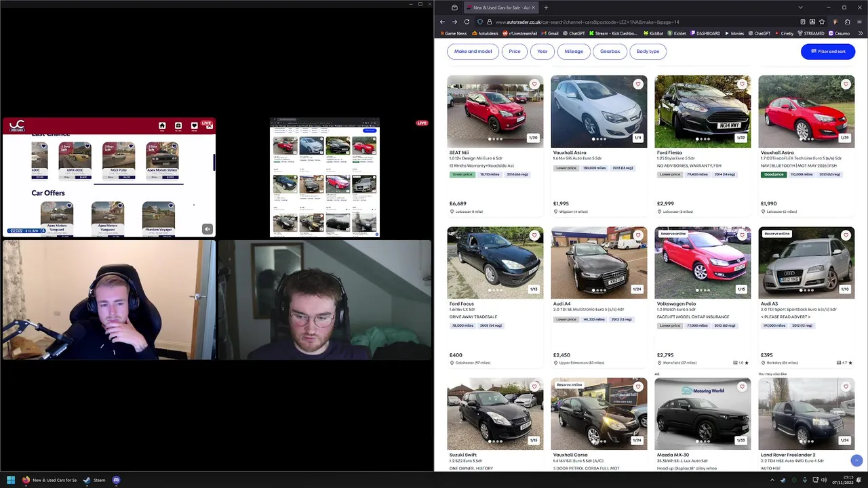Viewport: 868px width, 488px height.
Task: Open the Movies bookmark
Action: (734, 33)
